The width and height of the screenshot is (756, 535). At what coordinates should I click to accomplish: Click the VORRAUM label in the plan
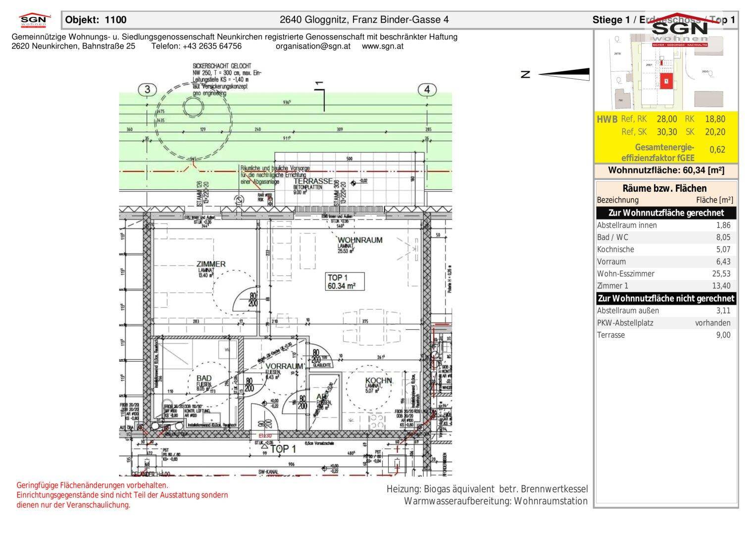pyautogui.click(x=284, y=366)
